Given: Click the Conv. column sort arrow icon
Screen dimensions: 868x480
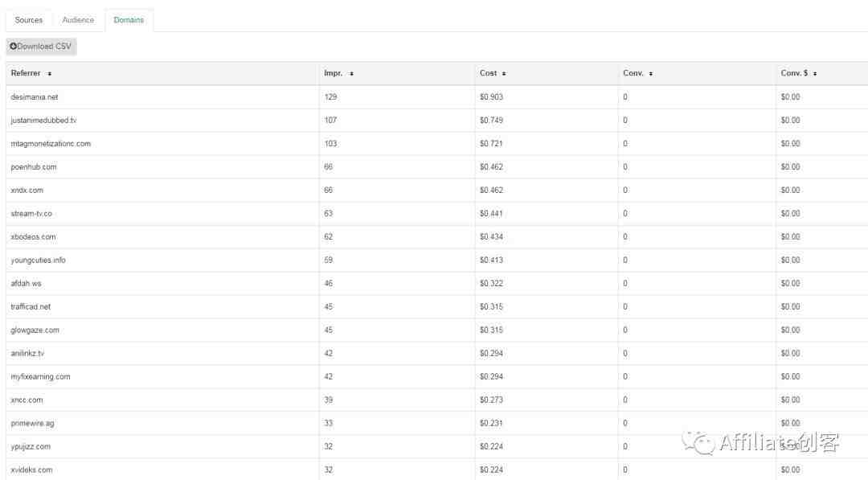Looking at the screenshot, I should click(x=650, y=74).
